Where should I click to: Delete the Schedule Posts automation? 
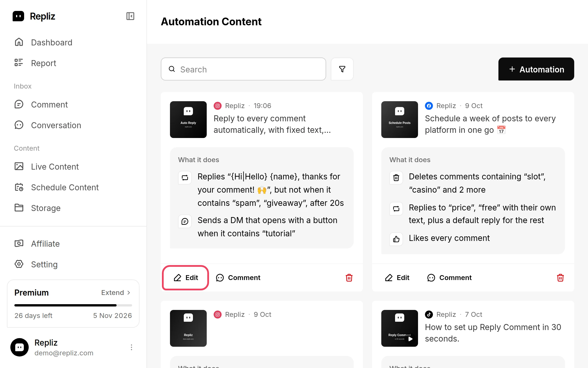click(x=560, y=278)
